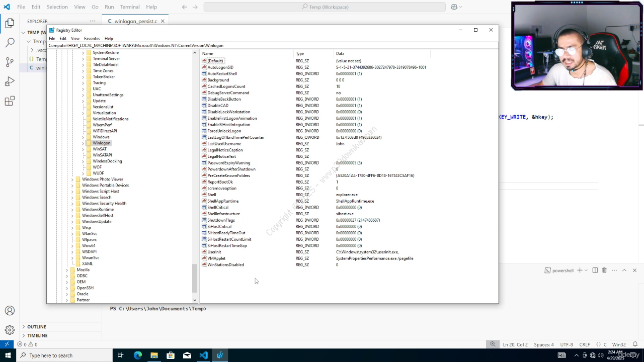Expand the Mozilla registry key
This screenshot has height=362, width=644.
coord(67,270)
